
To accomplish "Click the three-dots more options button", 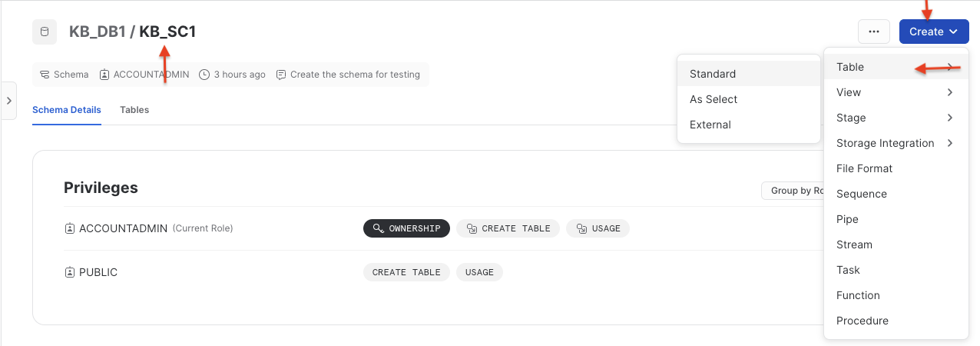I will (873, 32).
